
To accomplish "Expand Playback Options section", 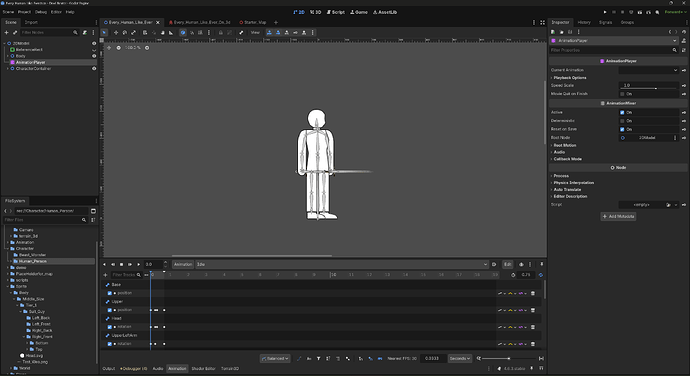I will (x=570, y=77).
